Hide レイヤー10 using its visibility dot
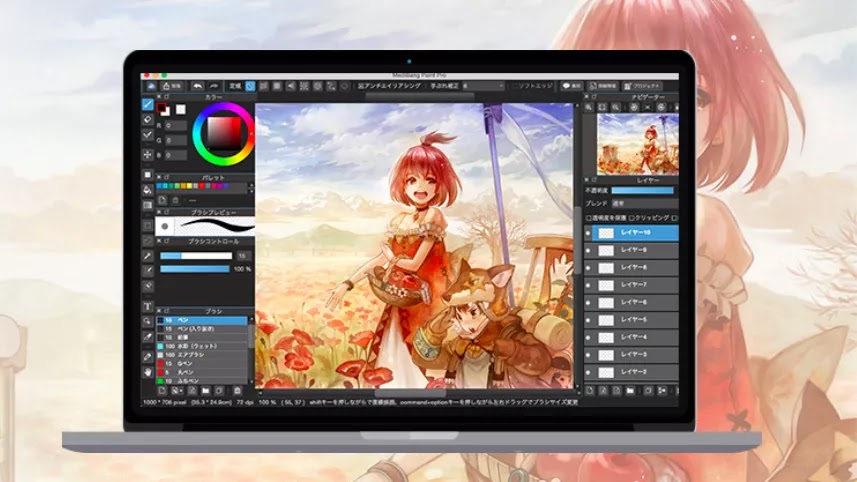Screen dimensions: 857x482 coord(588,233)
